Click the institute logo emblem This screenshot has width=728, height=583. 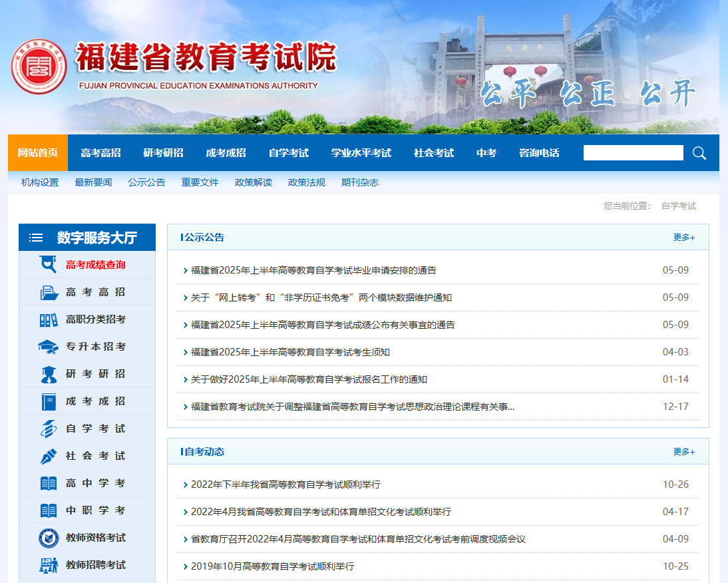click(39, 67)
